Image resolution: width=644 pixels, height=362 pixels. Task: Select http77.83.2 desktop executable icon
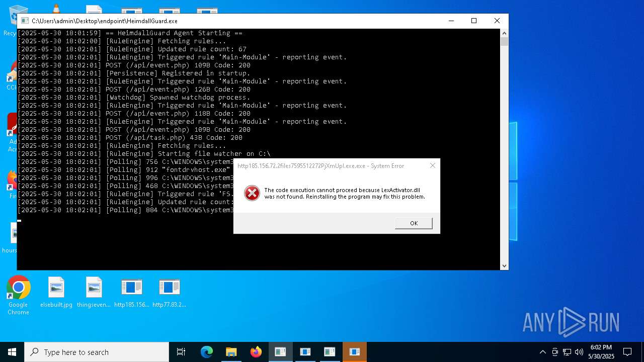pyautogui.click(x=170, y=293)
